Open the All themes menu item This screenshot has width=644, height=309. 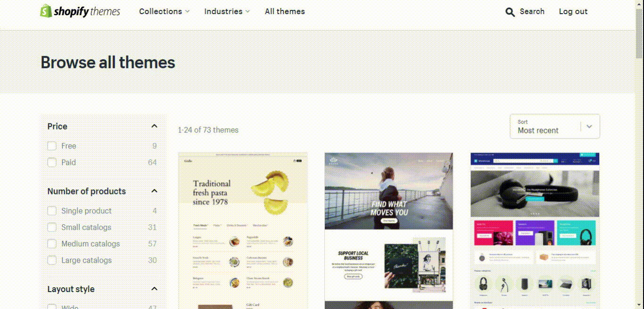tap(285, 11)
